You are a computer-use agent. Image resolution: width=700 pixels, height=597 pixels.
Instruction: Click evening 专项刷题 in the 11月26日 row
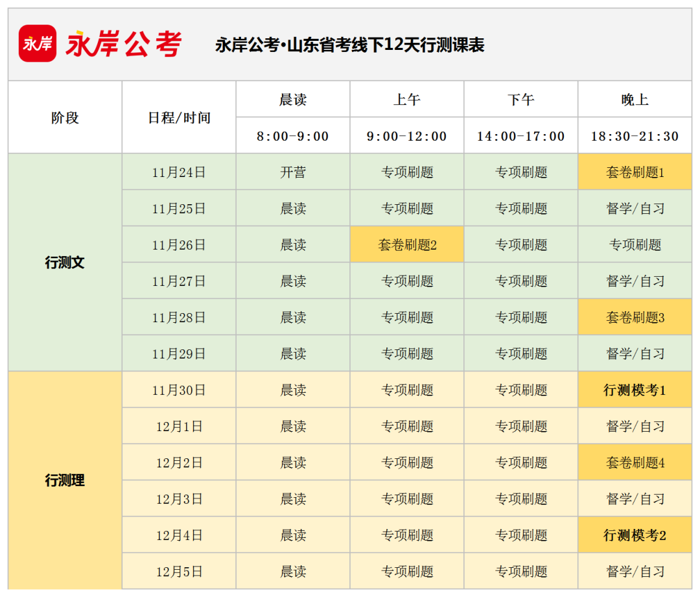pyautogui.click(x=635, y=244)
